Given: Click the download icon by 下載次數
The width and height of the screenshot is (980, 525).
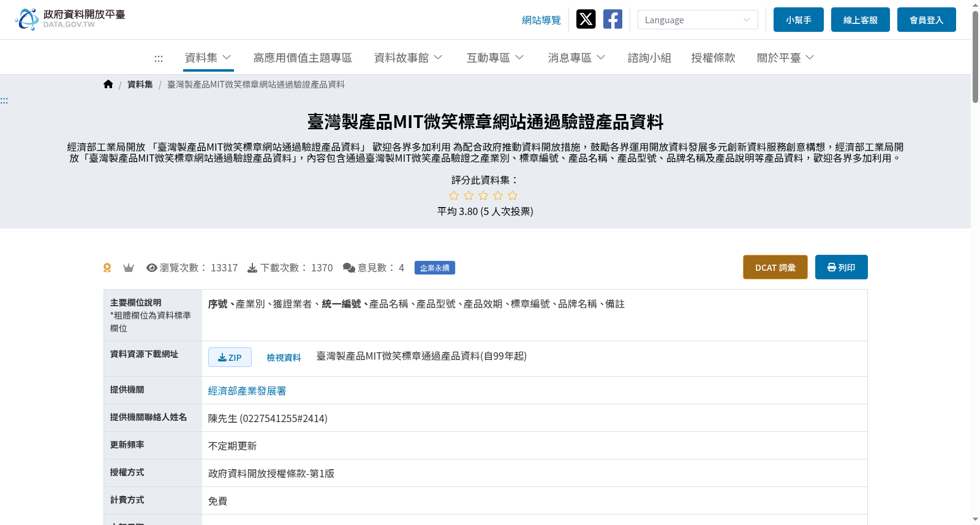Looking at the screenshot, I should (x=252, y=268).
